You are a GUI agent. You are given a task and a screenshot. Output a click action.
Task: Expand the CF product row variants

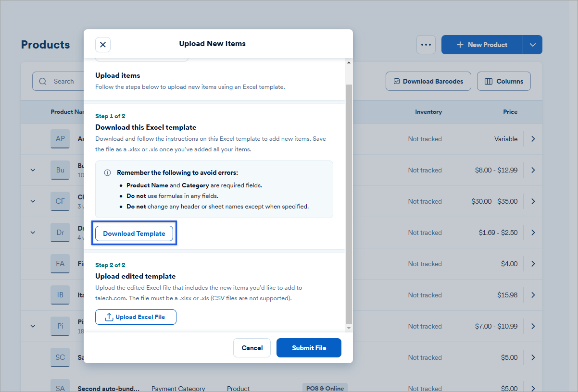coord(33,201)
